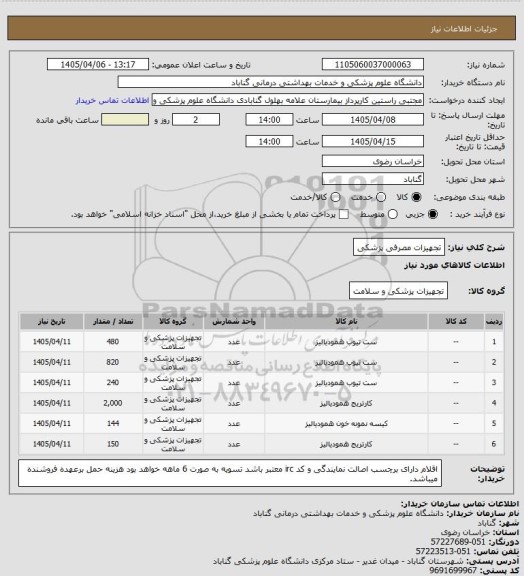Select quantity 144 in row 5
The image size is (524, 576).
pos(113,424)
